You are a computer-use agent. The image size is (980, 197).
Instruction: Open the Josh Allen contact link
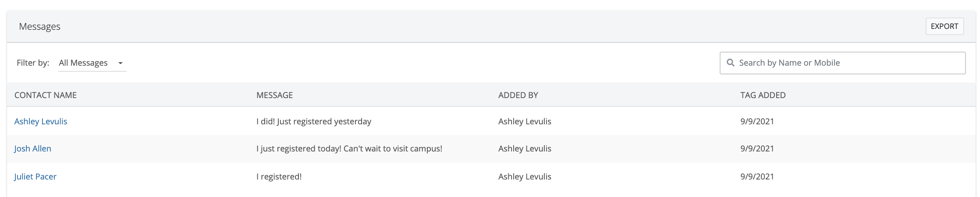click(x=33, y=148)
